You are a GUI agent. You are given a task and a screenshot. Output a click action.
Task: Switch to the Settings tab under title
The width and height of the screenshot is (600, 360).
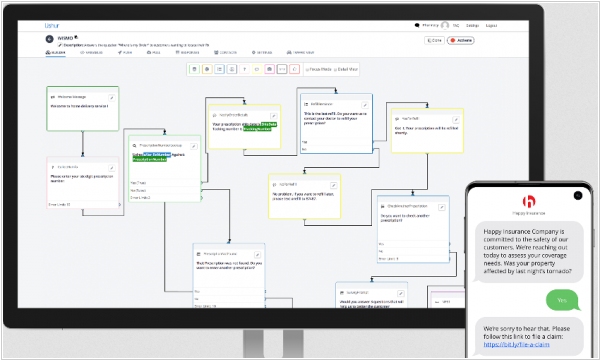point(262,52)
